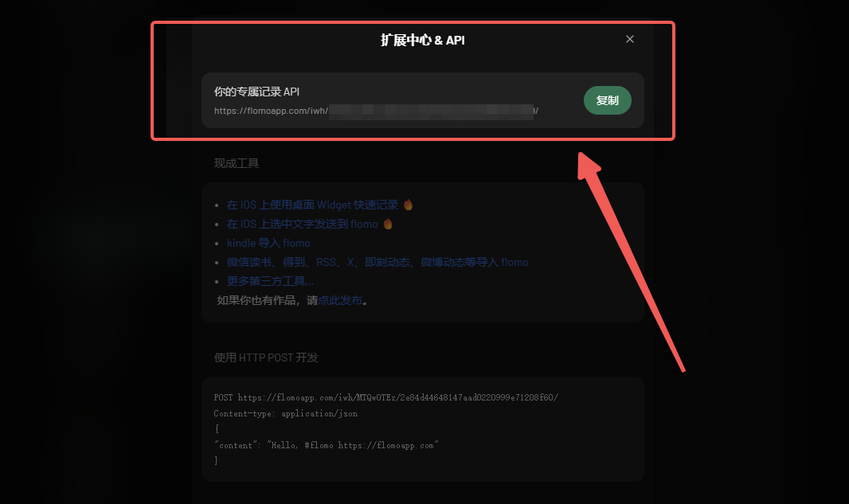Image resolution: width=849 pixels, height=504 pixels.
Task: Open the 更多第三方工具 link
Action: coord(270,281)
